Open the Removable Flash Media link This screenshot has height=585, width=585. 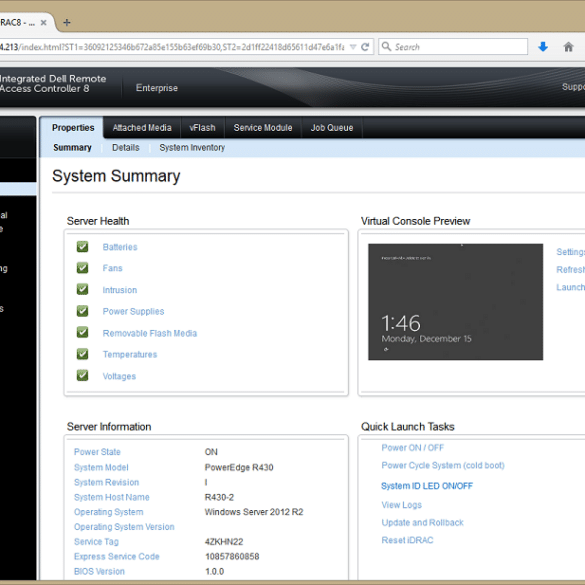point(150,333)
